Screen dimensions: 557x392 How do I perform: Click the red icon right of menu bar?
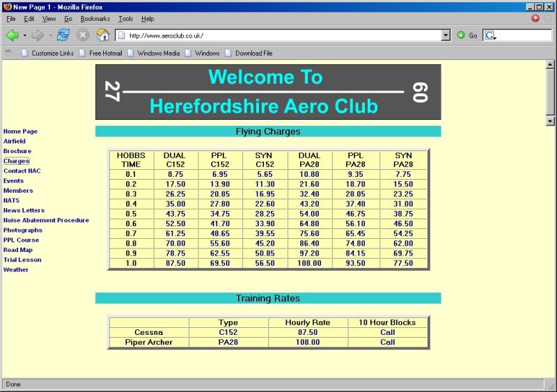(x=535, y=19)
